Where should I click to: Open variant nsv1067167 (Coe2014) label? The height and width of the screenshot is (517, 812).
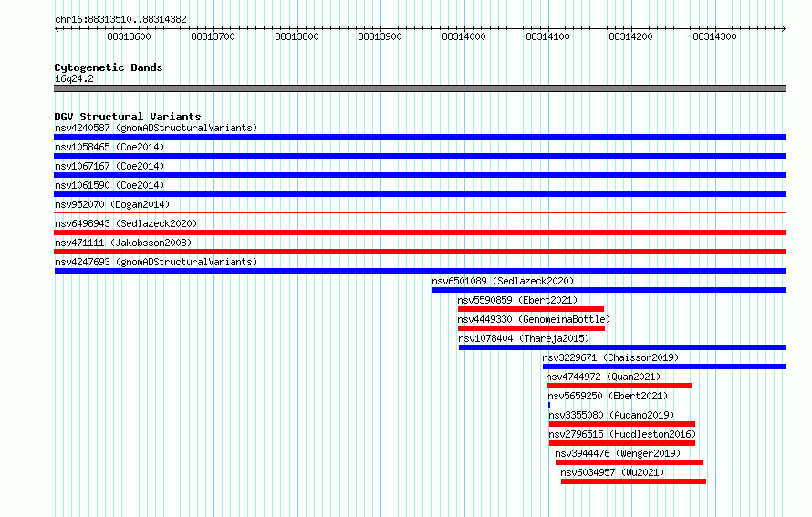click(109, 166)
